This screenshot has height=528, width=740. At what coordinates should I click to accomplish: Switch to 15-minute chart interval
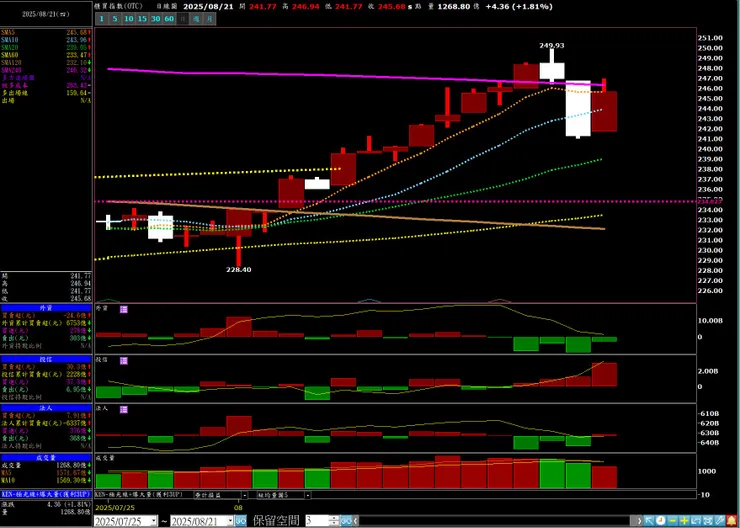[x=142, y=19]
